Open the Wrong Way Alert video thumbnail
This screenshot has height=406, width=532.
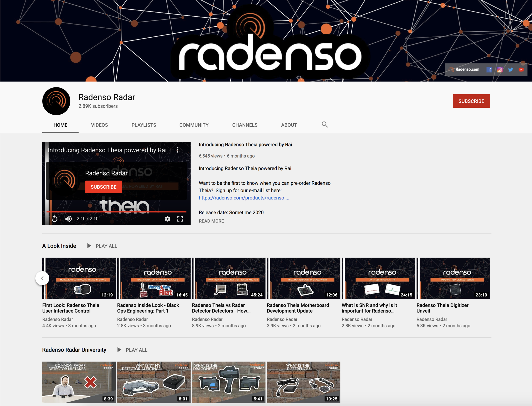click(x=154, y=278)
